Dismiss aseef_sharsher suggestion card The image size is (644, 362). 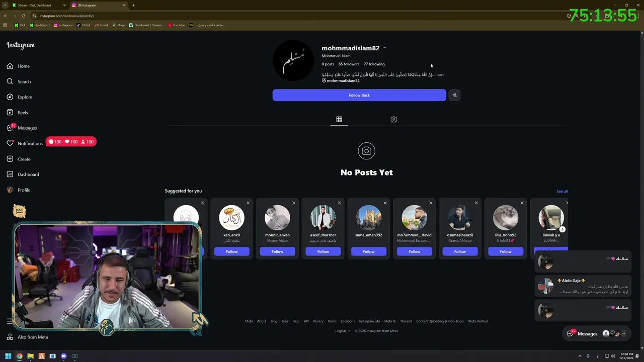pos(339,203)
